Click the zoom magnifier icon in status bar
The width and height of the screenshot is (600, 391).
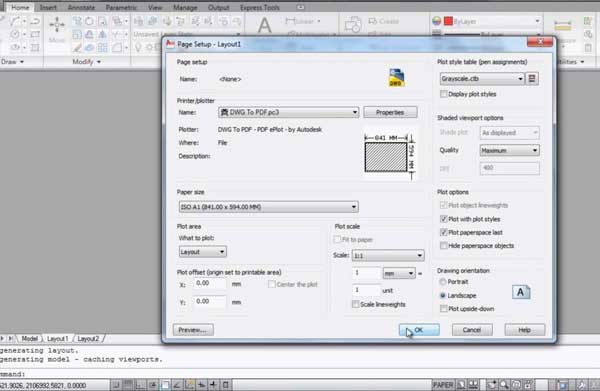coord(504,385)
